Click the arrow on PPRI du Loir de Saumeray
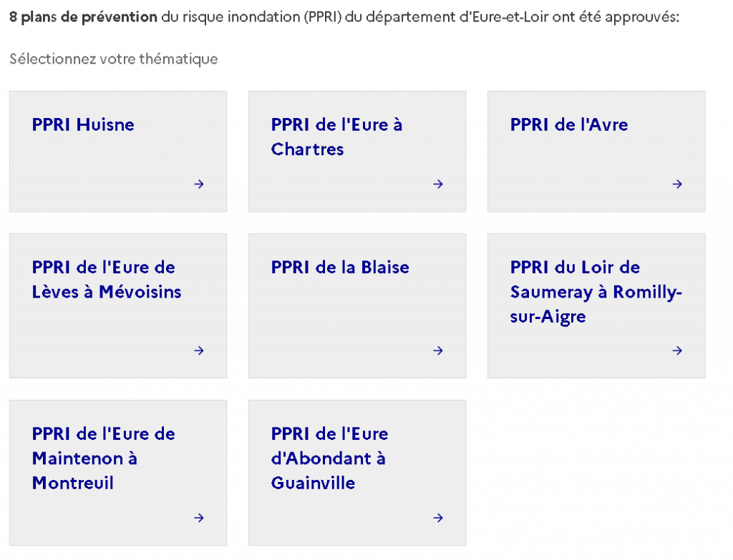The width and height of the screenshot is (733, 560). coord(677,350)
